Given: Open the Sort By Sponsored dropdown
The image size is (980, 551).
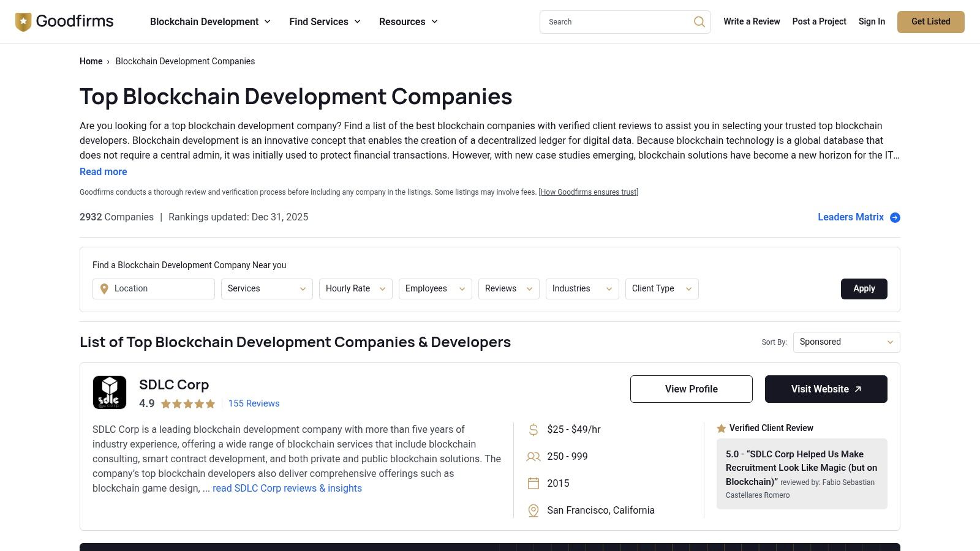Looking at the screenshot, I should [846, 342].
